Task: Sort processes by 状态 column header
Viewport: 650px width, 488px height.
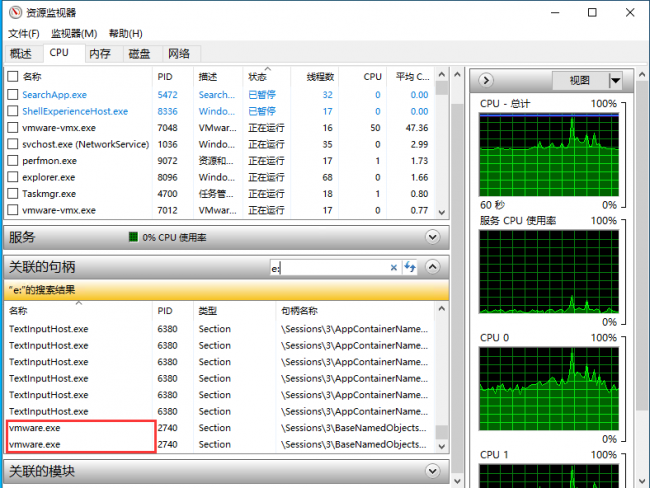Action: (x=267, y=77)
